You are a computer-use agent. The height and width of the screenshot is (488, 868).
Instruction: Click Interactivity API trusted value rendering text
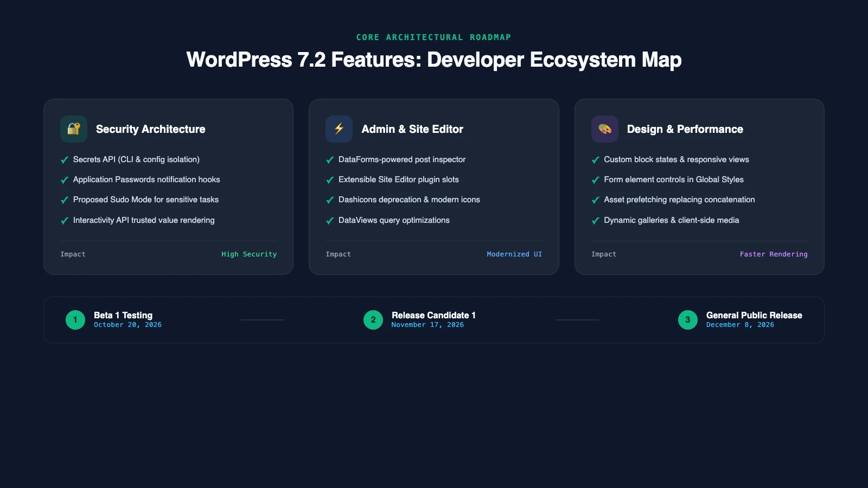[144, 220]
